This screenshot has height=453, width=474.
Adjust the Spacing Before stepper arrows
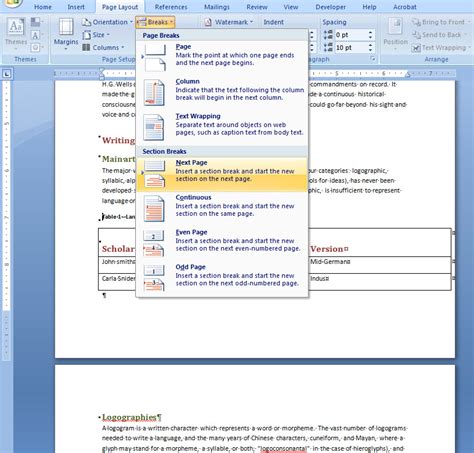(370, 35)
